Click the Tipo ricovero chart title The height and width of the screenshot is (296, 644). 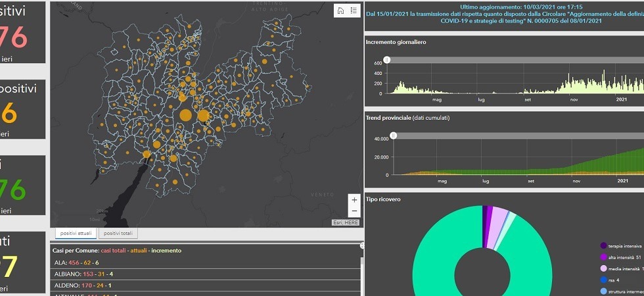tap(383, 199)
